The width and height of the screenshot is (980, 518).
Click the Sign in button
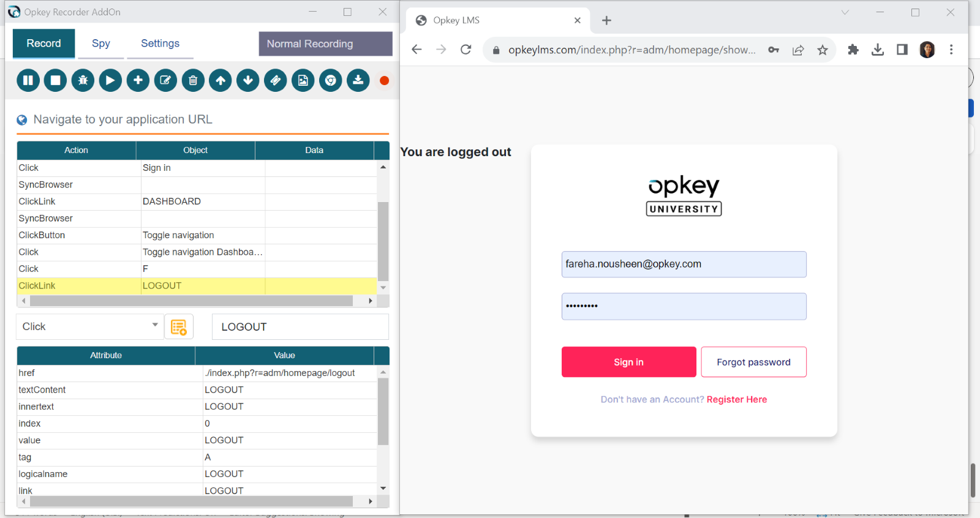629,362
